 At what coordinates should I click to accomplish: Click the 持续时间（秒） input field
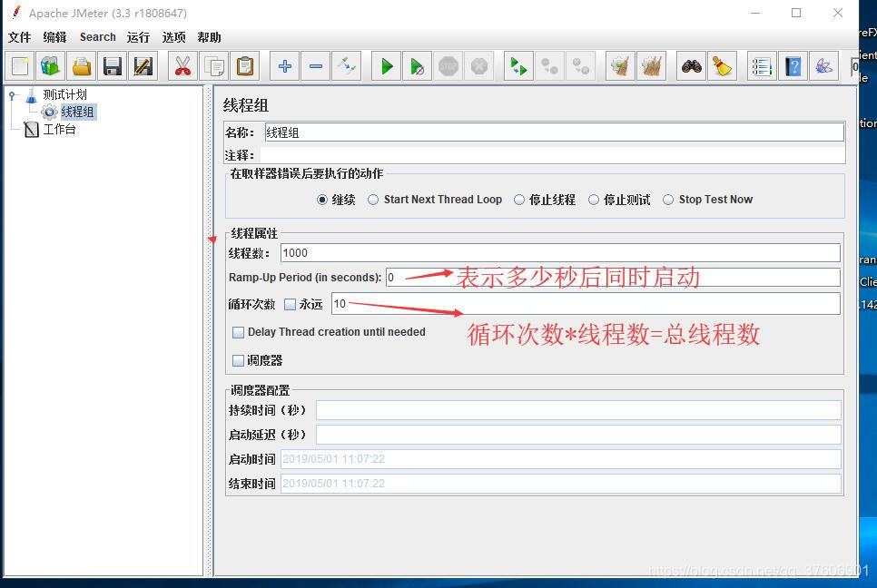coord(578,410)
